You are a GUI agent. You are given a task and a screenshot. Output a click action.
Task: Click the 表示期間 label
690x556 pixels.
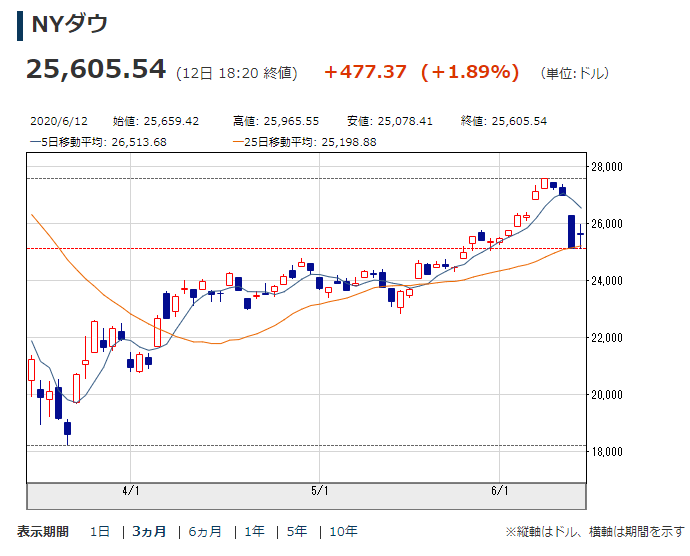pos(43,531)
